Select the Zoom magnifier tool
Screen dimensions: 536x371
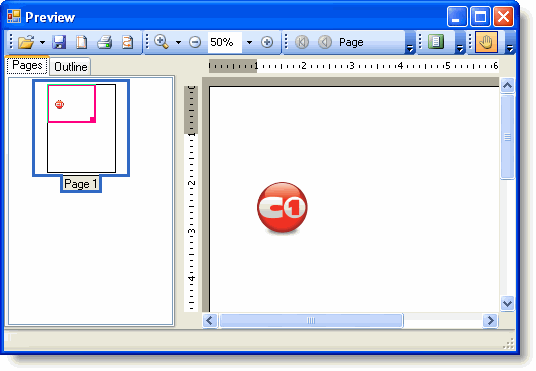point(161,42)
